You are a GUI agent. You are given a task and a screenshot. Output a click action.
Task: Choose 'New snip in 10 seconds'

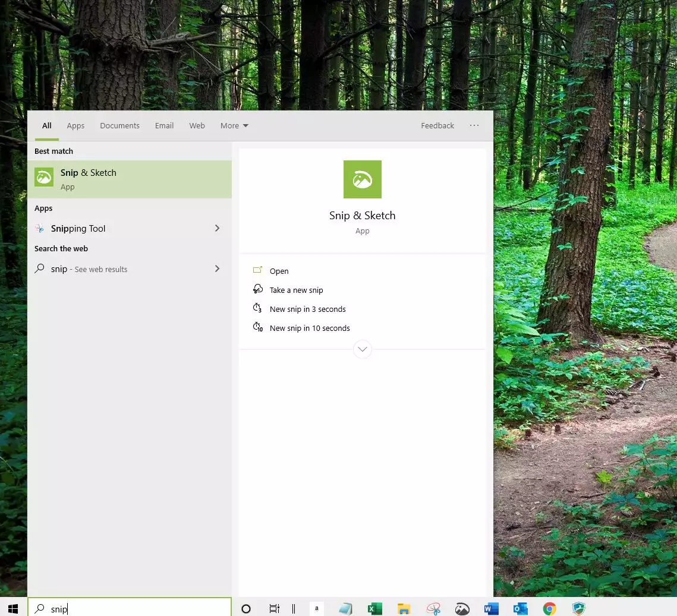pyautogui.click(x=310, y=328)
